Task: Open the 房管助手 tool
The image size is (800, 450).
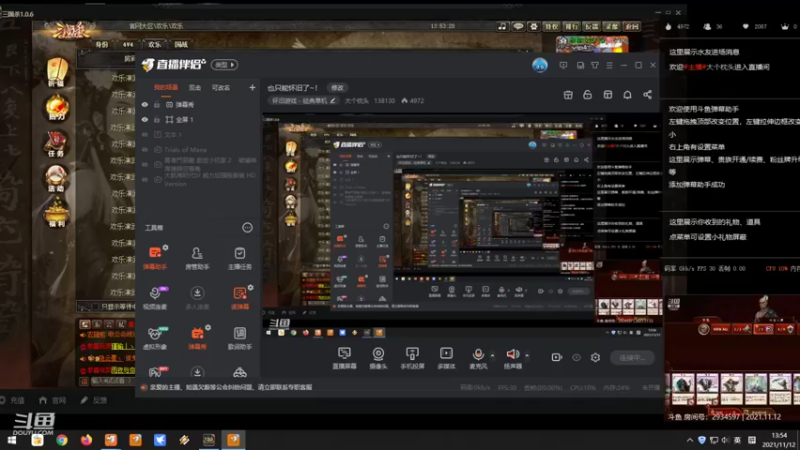Action: tap(197, 257)
